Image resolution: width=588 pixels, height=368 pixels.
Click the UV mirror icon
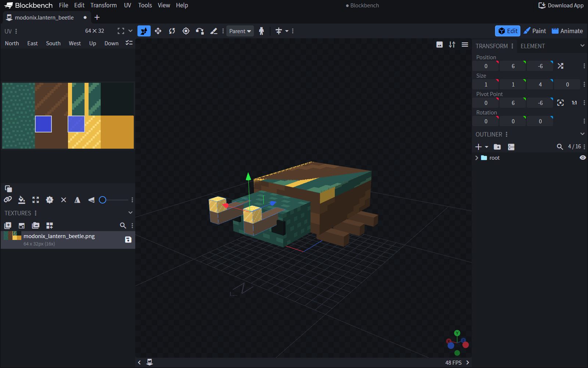(x=78, y=200)
